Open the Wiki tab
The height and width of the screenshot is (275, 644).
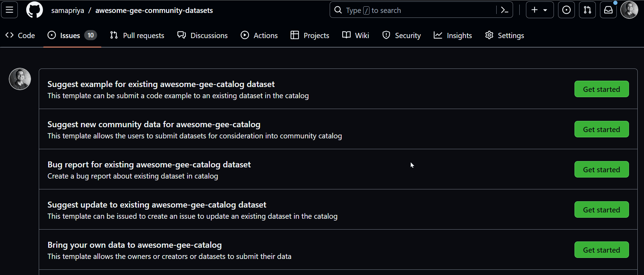(356, 35)
